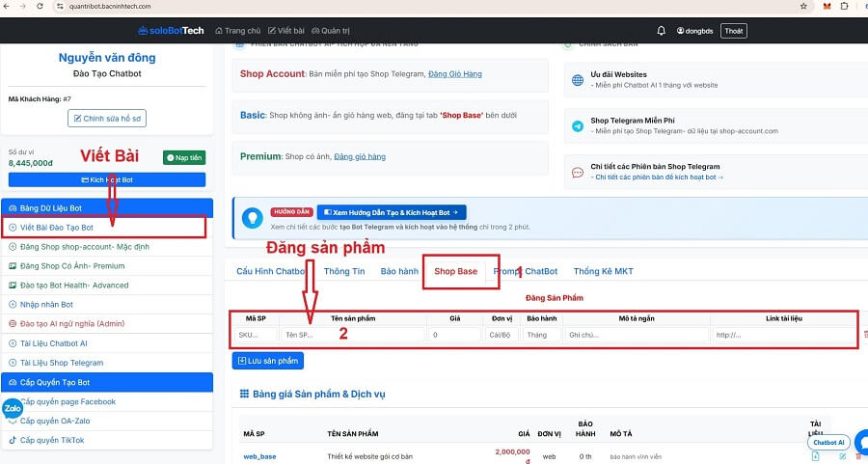This screenshot has width=868, height=464.
Task: Click the Zalo chat bubble icon
Action: (x=13, y=408)
